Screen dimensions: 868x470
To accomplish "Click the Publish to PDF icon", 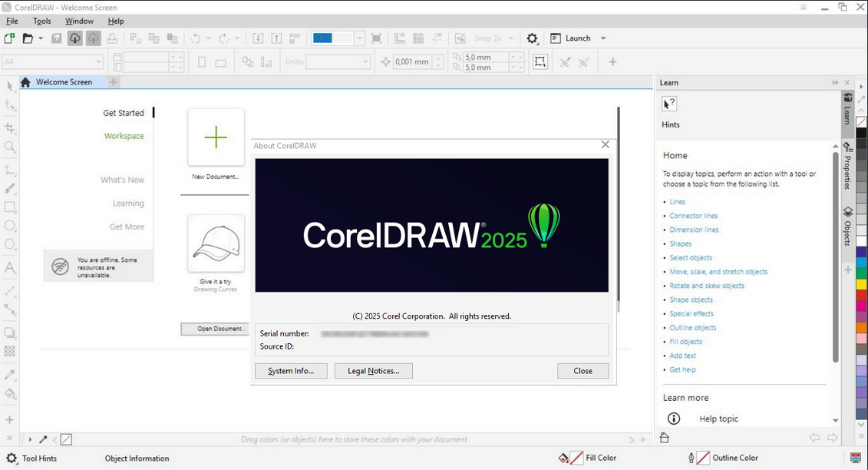I will [295, 38].
